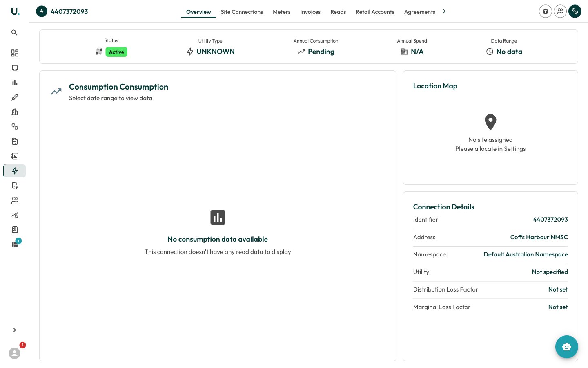Click the numbered 4 badge beside 4407372093

(42, 11)
